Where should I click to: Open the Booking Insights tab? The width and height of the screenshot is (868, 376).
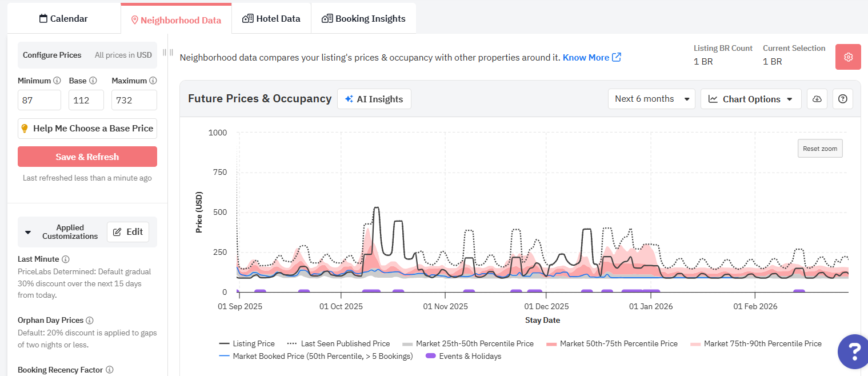tap(363, 19)
